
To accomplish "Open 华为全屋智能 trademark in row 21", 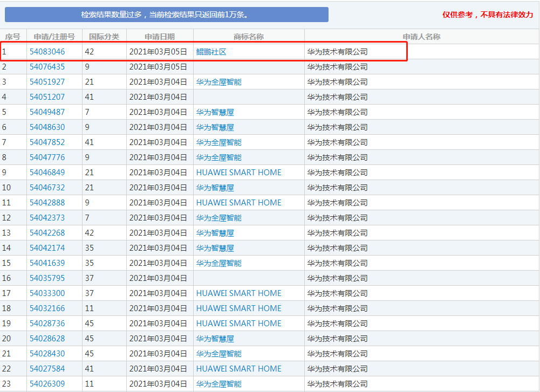I will tap(218, 354).
